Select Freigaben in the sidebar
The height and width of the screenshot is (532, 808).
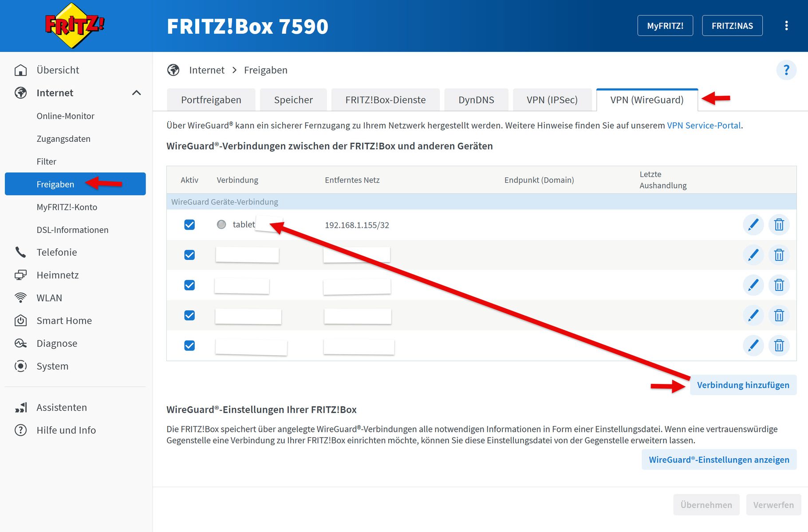click(75, 184)
